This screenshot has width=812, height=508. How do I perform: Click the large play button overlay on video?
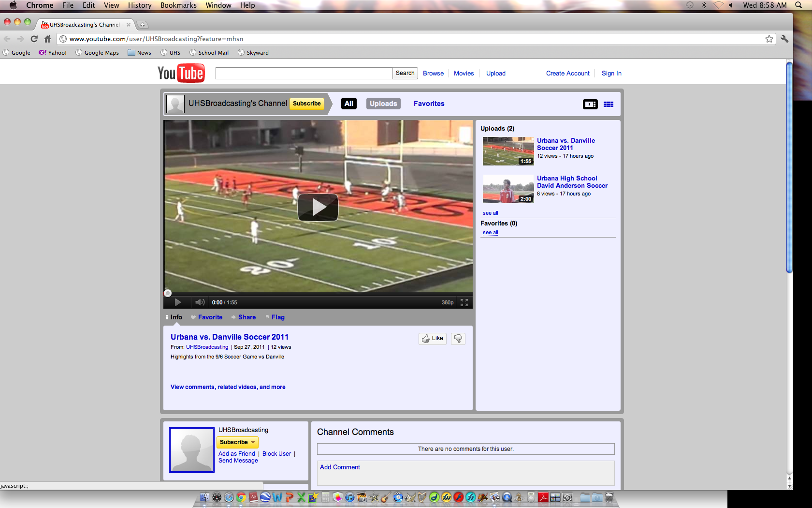[318, 208]
